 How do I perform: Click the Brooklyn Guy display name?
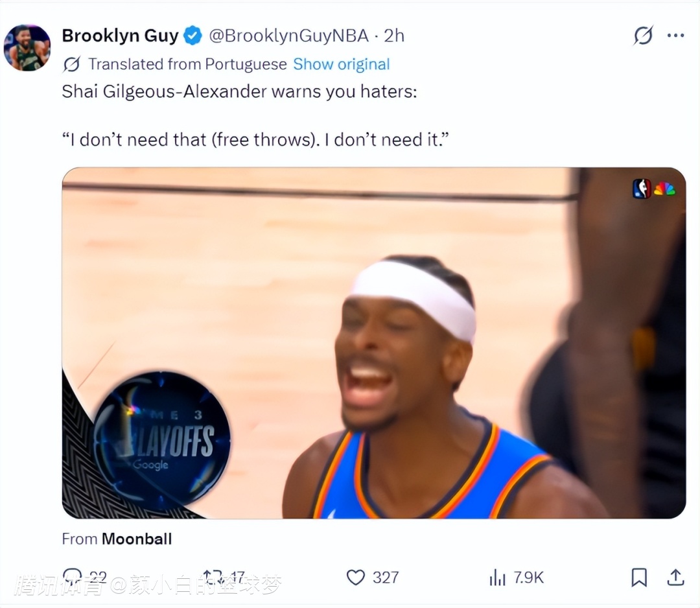pos(120,36)
